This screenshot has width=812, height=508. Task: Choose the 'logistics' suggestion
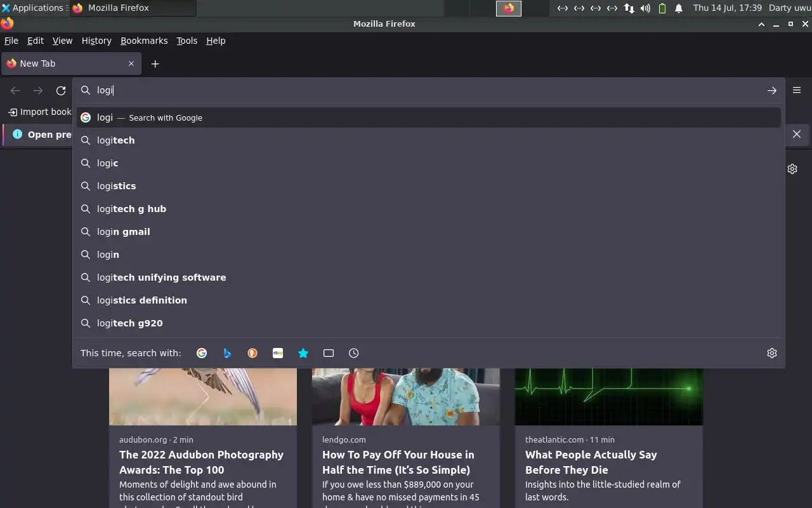point(429,186)
